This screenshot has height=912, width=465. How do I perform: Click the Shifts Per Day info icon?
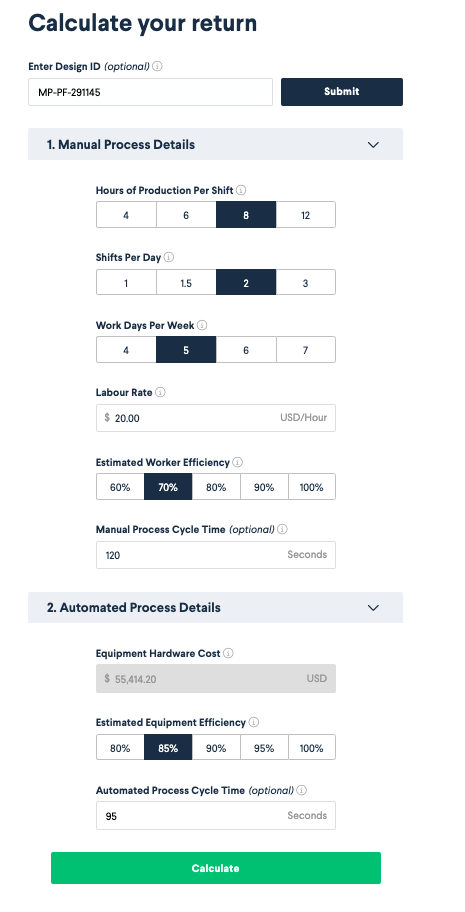[x=169, y=257]
